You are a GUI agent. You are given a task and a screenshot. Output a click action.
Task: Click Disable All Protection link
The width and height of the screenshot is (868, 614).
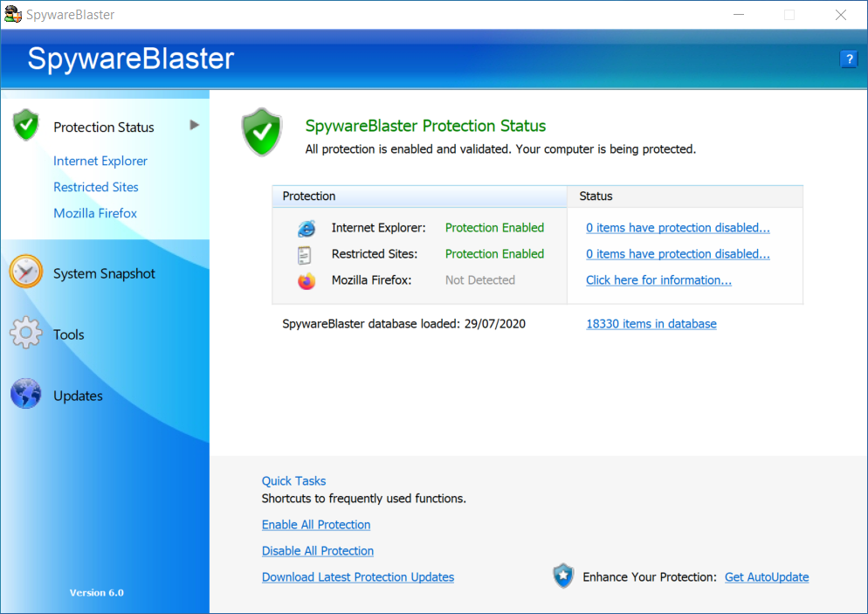pyautogui.click(x=318, y=551)
